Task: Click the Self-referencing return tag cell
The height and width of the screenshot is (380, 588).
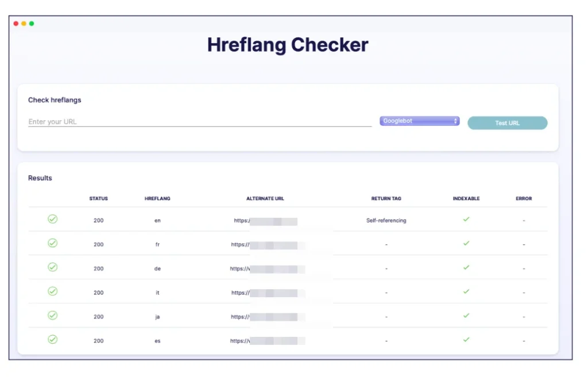Action: pyautogui.click(x=386, y=220)
